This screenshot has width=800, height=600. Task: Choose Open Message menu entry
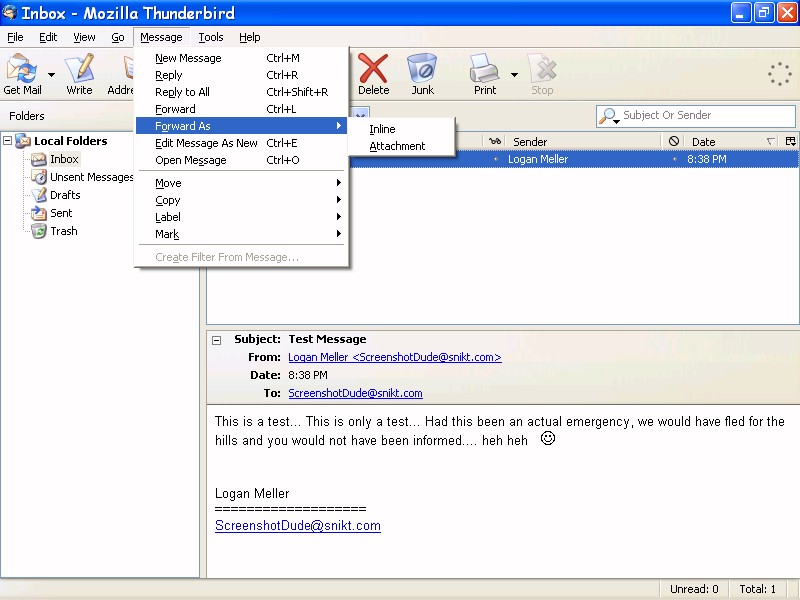tap(241, 160)
